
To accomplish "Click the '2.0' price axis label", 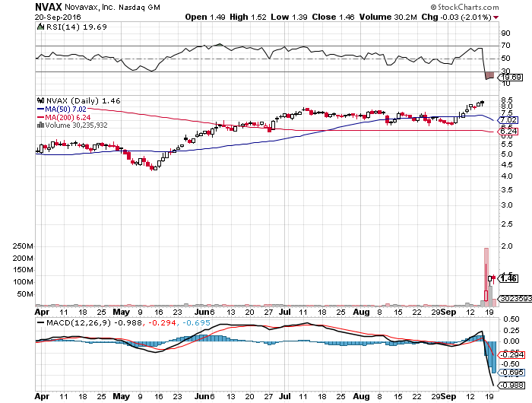I will pos(507,246).
